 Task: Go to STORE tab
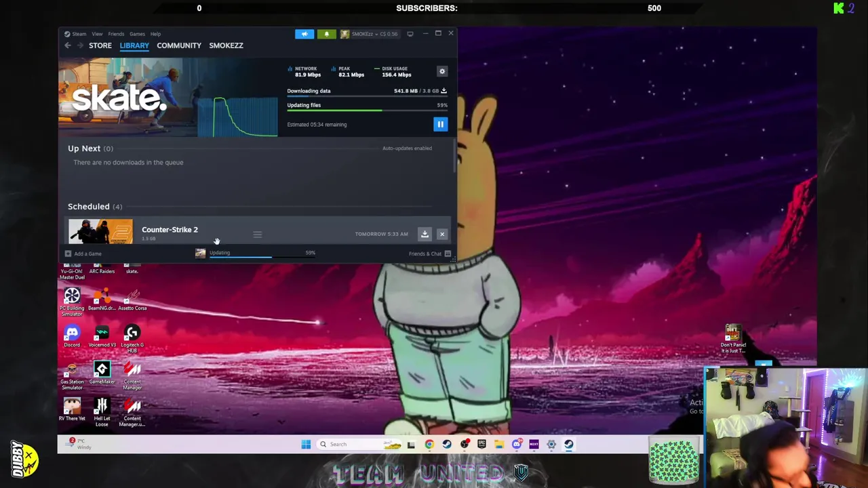[100, 45]
